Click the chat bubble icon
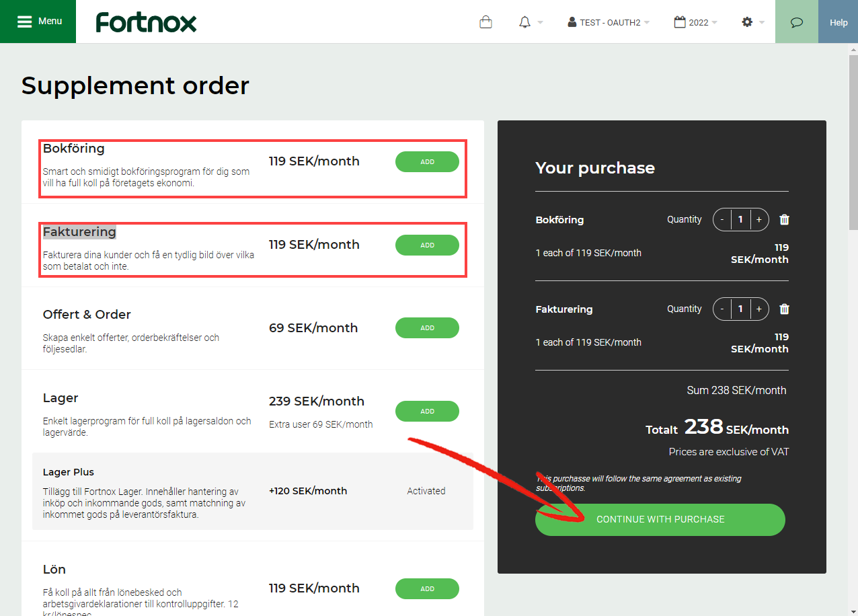 click(796, 22)
